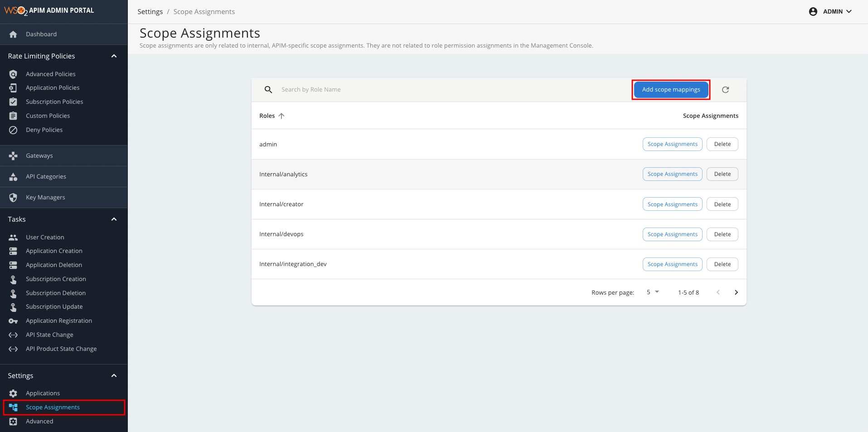This screenshot has width=868, height=432.
Task: Click the Dashboard home icon
Action: (x=13, y=34)
